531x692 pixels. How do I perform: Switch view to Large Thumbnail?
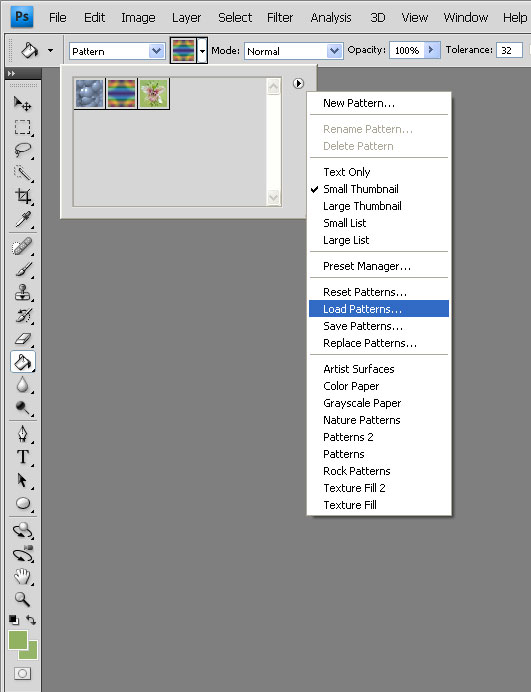379,206
